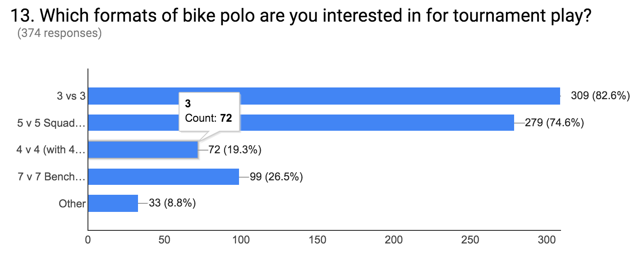Screen dimensions: 644x266
Task: Click the 99 (26.5%) value label
Action: [276, 177]
